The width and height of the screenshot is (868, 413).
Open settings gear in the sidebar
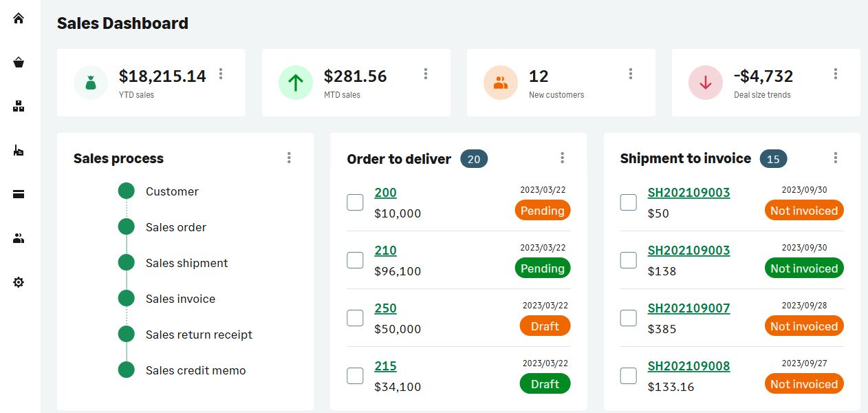[19, 282]
